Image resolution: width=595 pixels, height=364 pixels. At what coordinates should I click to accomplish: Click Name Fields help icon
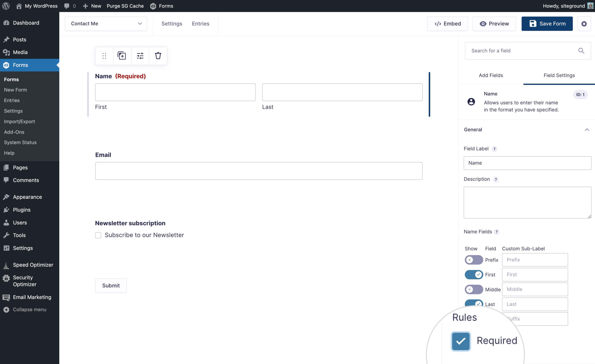tap(496, 232)
